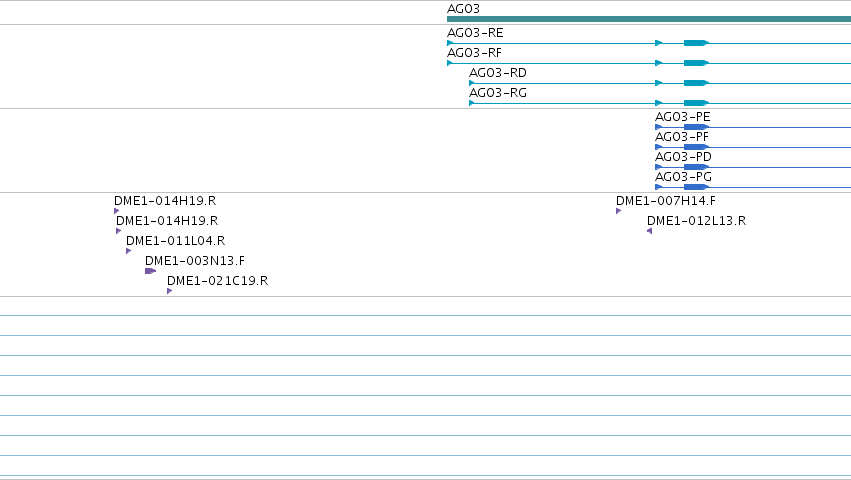Click the DME1-021C19.R arrow marker

click(x=169, y=291)
